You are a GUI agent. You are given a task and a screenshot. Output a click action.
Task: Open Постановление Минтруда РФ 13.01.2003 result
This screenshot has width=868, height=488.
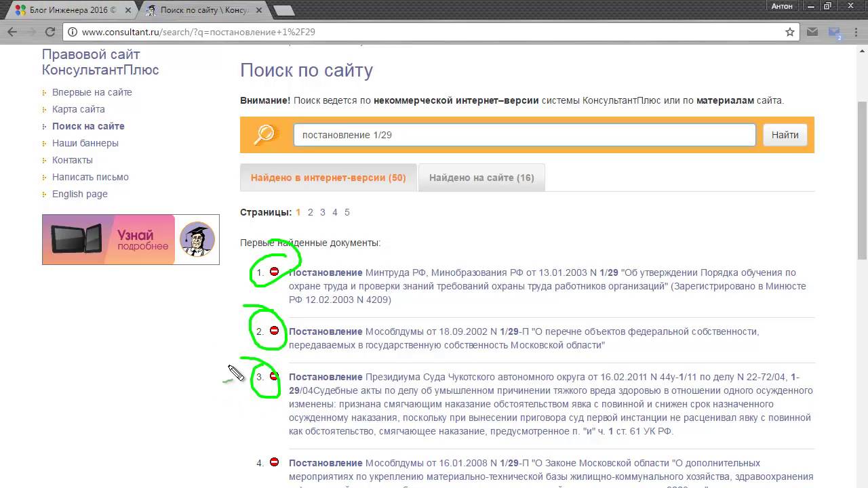tap(547, 286)
